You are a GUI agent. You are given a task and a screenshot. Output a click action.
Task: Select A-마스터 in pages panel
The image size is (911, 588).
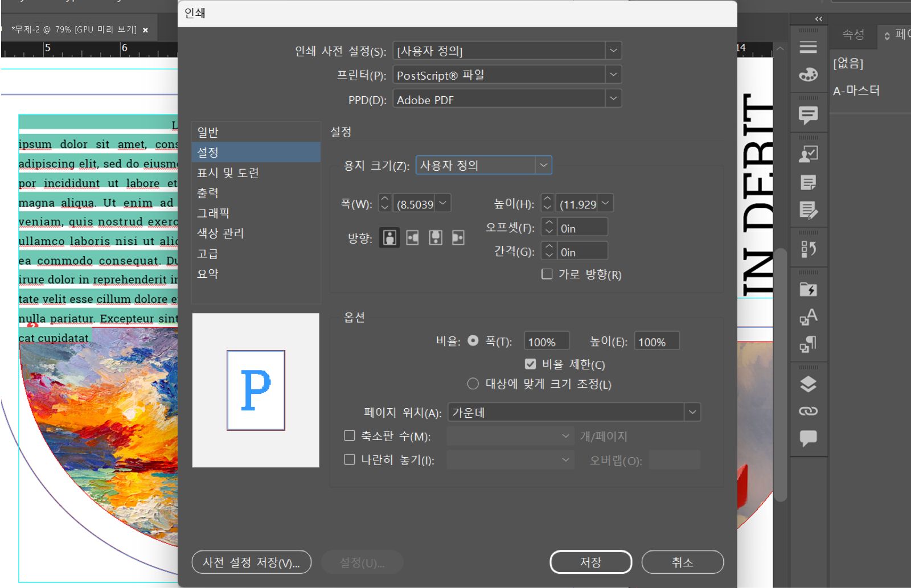point(856,90)
